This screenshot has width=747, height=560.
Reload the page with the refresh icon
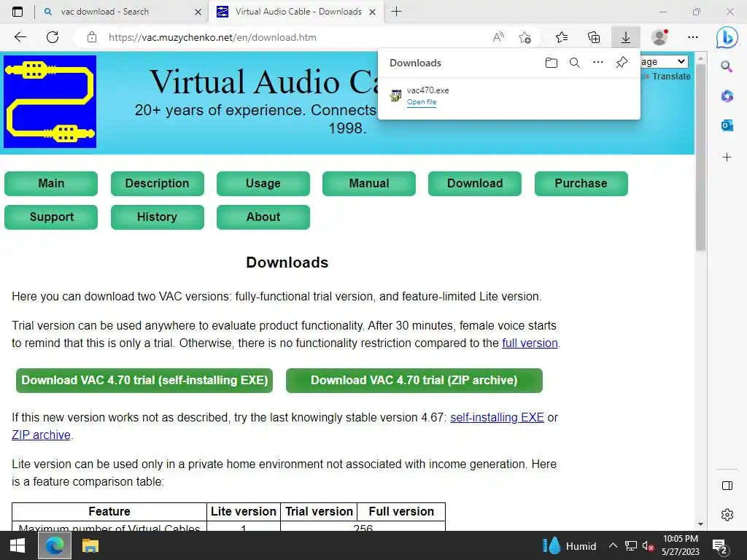pyautogui.click(x=53, y=37)
